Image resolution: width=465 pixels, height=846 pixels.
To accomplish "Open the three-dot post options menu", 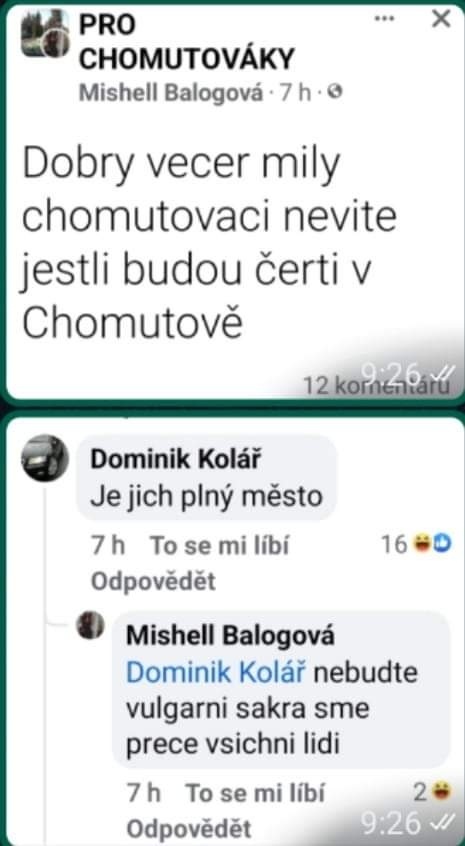I will (384, 19).
